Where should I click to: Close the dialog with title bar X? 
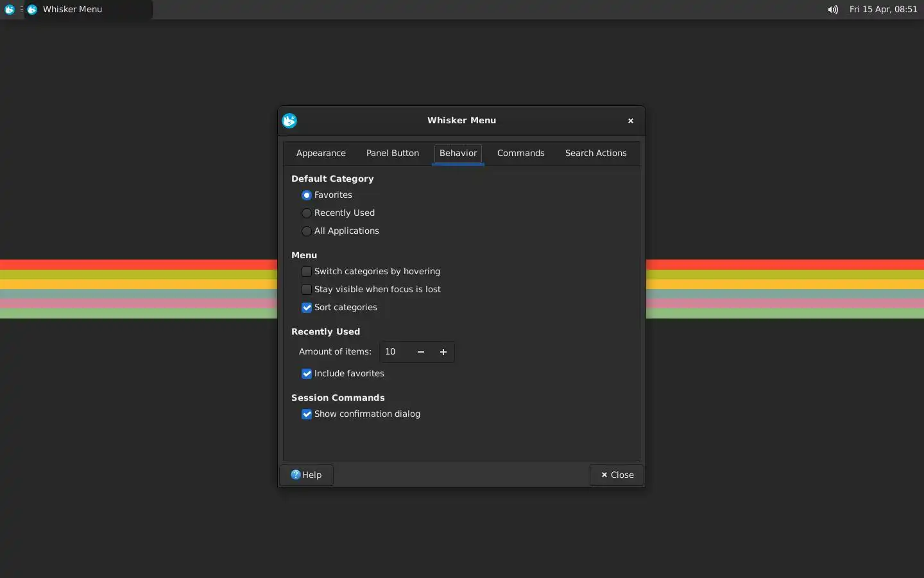[x=631, y=121]
